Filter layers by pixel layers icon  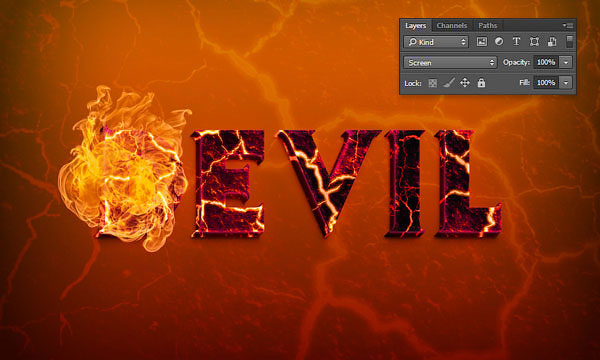[x=482, y=42]
